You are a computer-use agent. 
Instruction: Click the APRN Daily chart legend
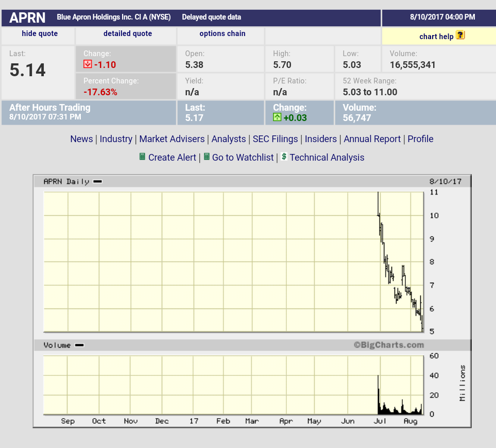[73, 181]
